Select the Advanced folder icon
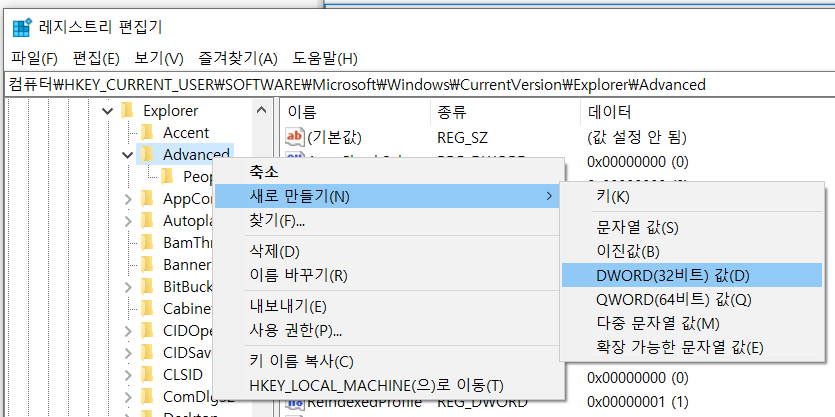 click(x=148, y=154)
